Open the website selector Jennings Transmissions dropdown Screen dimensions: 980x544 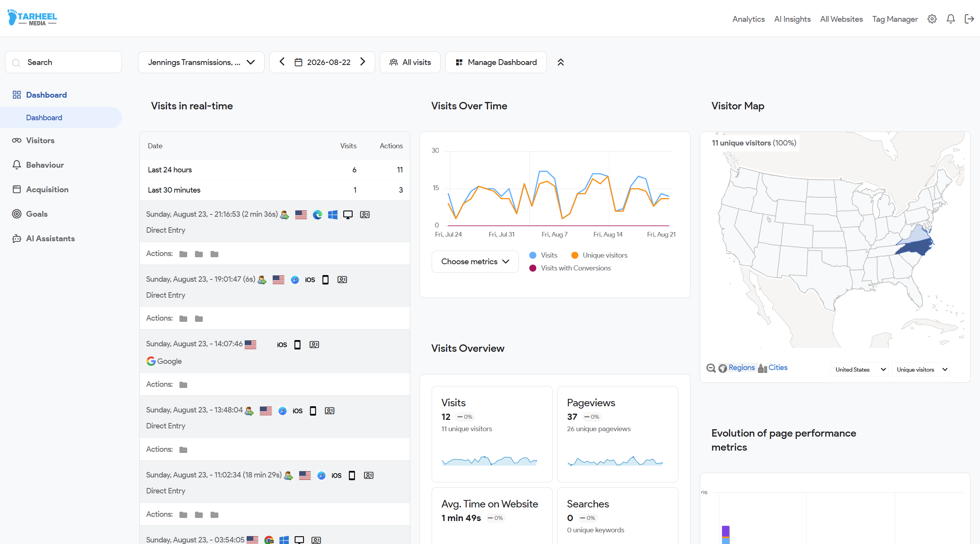pyautogui.click(x=201, y=62)
